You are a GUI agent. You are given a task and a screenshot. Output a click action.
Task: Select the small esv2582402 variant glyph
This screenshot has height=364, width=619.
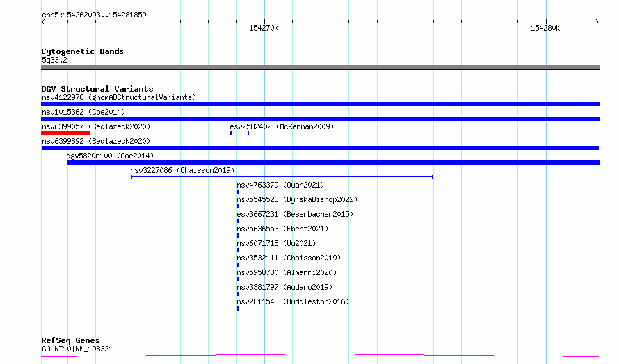(240, 133)
